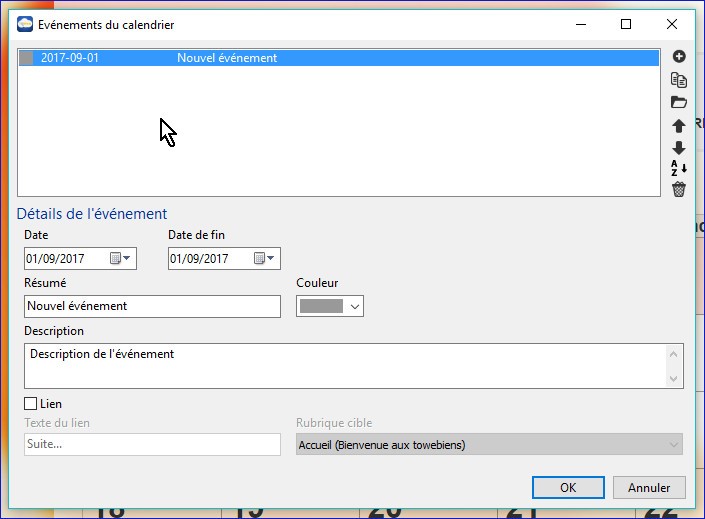Sort events with the A-Z icon
The image size is (705, 519).
click(x=679, y=168)
